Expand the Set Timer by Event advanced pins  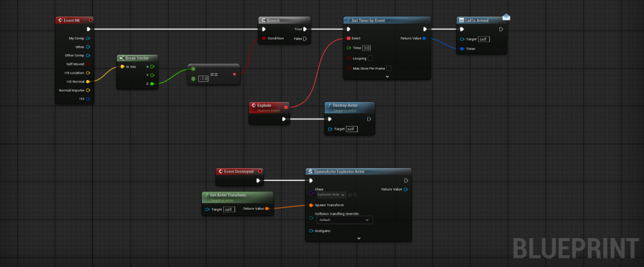click(x=387, y=76)
